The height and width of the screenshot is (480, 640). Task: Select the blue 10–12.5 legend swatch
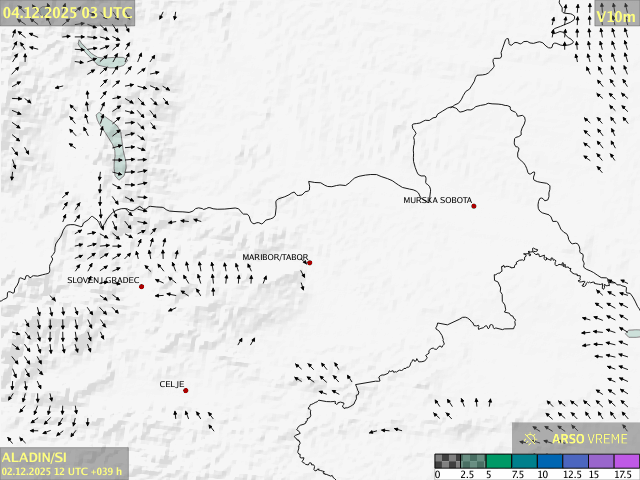click(x=550, y=461)
